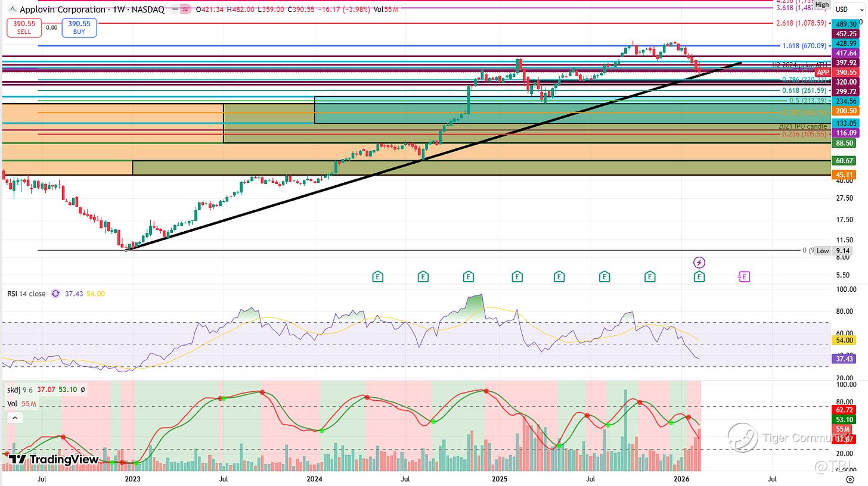Click the yellow 54.00 RSI axis label
Image resolution: width=868 pixels, height=486 pixels.
pos(845,339)
